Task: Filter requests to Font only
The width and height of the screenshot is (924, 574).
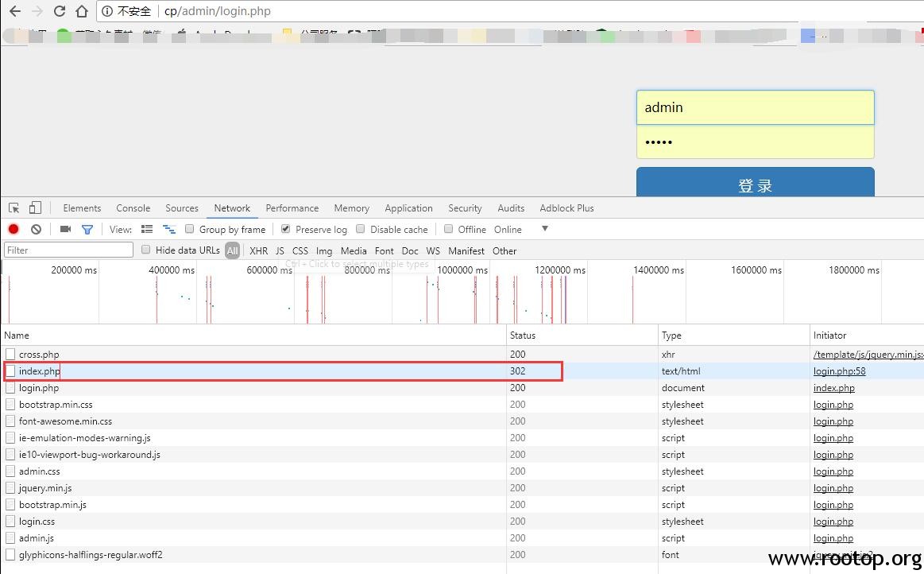Action: [385, 250]
